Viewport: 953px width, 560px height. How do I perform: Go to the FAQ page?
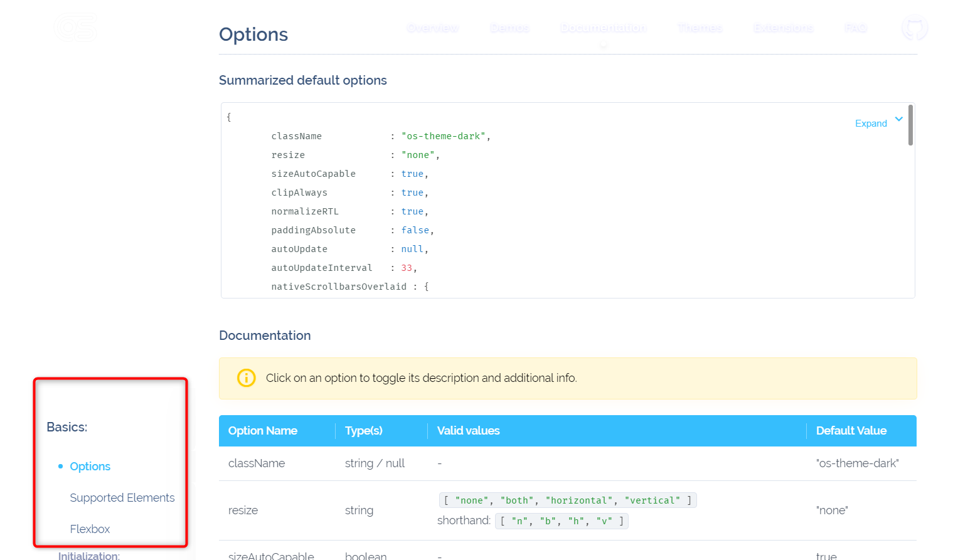click(x=855, y=28)
